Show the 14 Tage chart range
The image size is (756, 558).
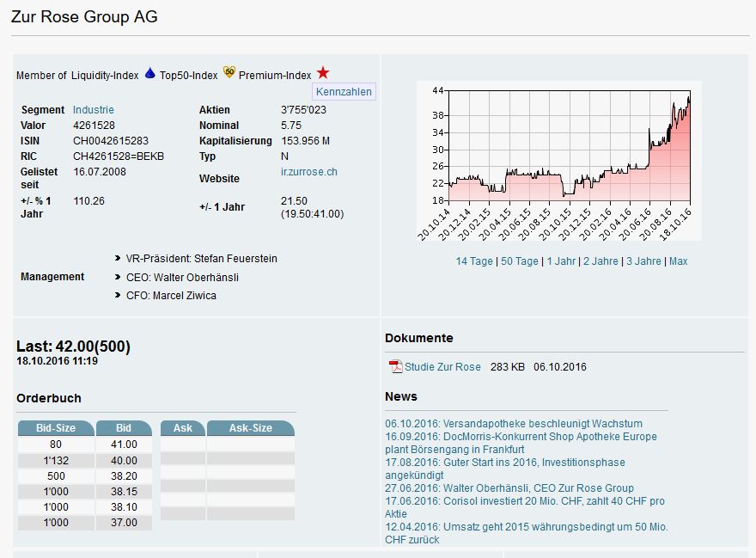(474, 261)
